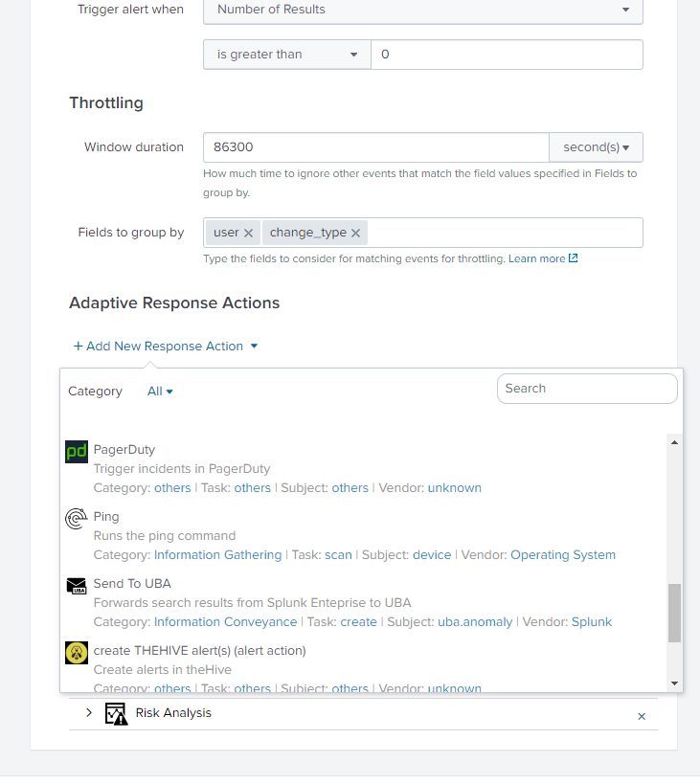
Task: Filter by Information Conveyance category
Action: (225, 622)
